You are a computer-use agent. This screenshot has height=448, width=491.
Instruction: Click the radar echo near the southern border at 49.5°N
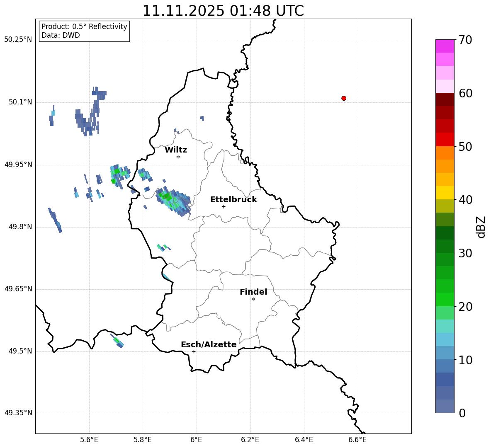pos(117,341)
